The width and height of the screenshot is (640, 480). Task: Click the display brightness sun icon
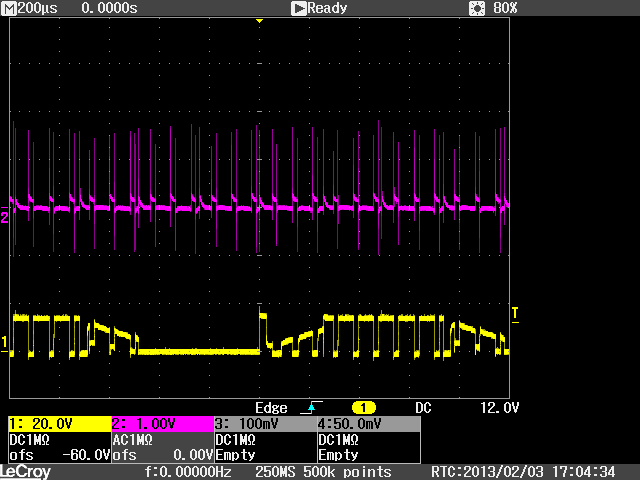coord(477,8)
